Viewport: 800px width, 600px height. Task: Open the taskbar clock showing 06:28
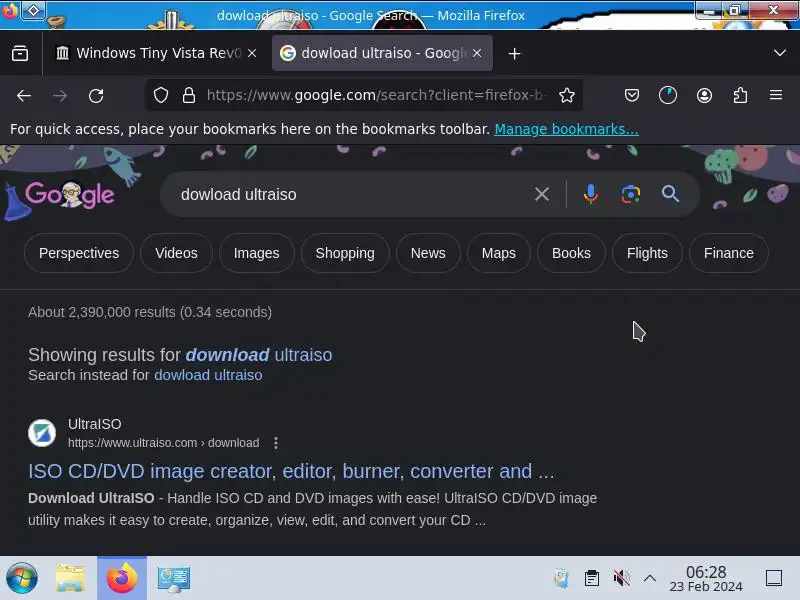[x=706, y=579]
